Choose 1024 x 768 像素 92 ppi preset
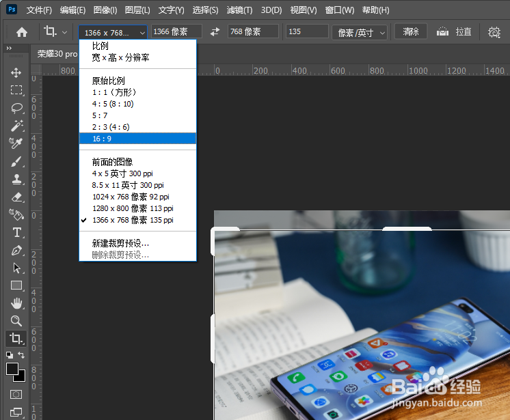The width and height of the screenshot is (510, 420). pos(137,197)
